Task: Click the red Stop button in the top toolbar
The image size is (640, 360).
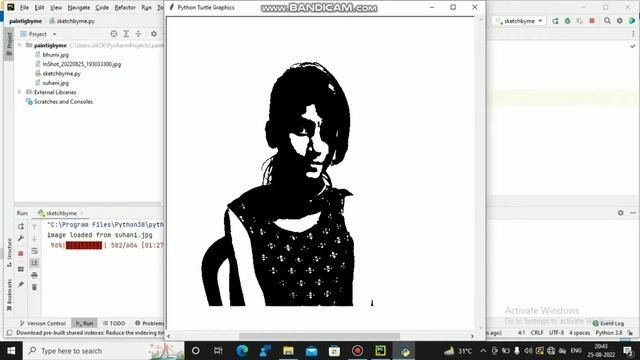Action: 592,21
